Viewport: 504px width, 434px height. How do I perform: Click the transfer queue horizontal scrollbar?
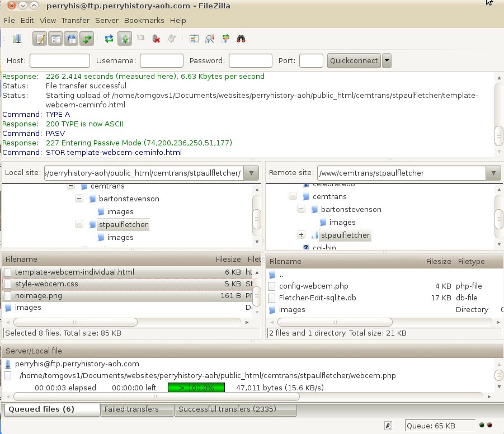coord(156,397)
